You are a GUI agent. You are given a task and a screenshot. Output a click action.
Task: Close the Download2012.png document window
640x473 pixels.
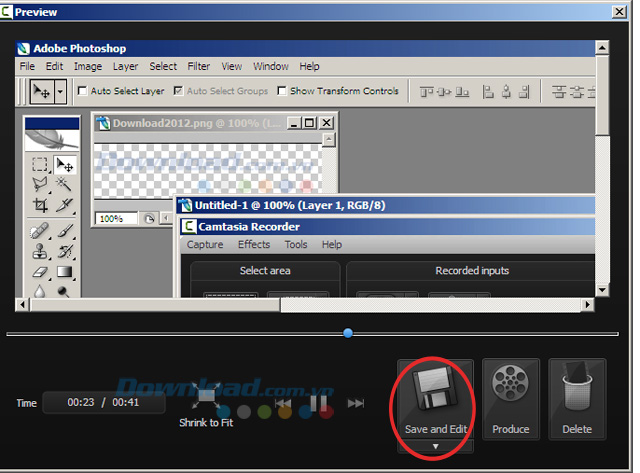pos(327,122)
